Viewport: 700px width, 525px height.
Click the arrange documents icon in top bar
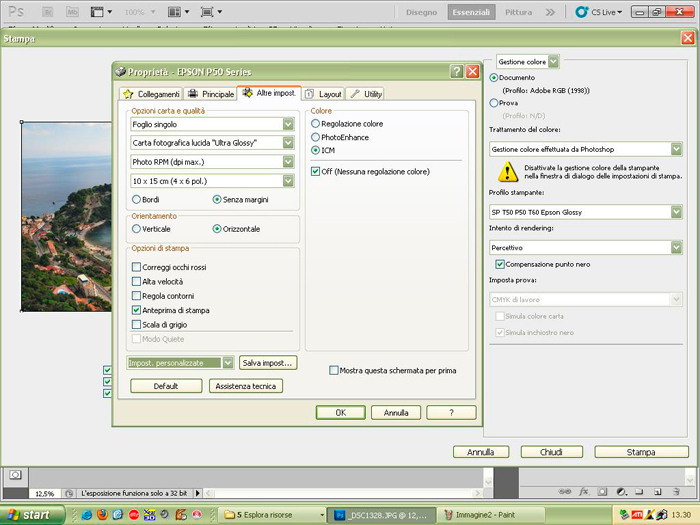click(x=174, y=13)
